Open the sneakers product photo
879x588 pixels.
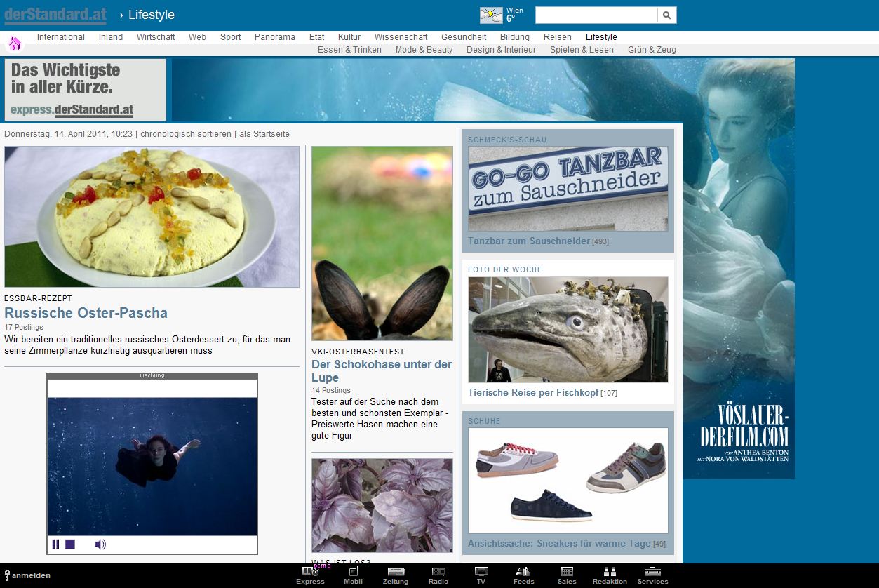568,481
